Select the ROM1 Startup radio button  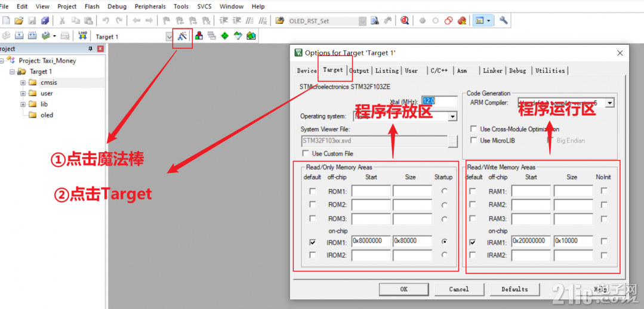click(445, 191)
